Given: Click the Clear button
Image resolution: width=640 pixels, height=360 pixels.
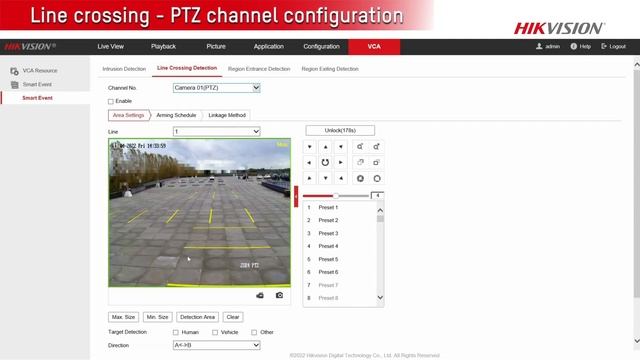Looking at the screenshot, I should (233, 317).
